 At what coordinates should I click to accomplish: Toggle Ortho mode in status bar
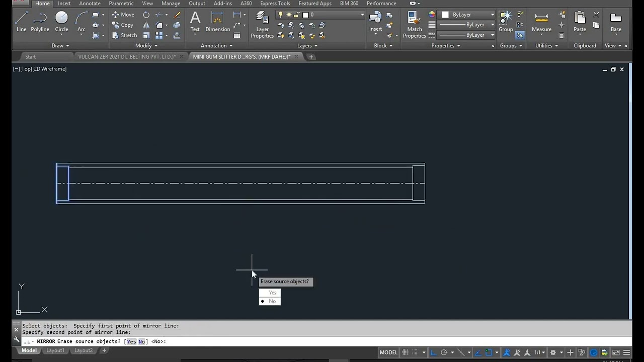tap(433, 352)
